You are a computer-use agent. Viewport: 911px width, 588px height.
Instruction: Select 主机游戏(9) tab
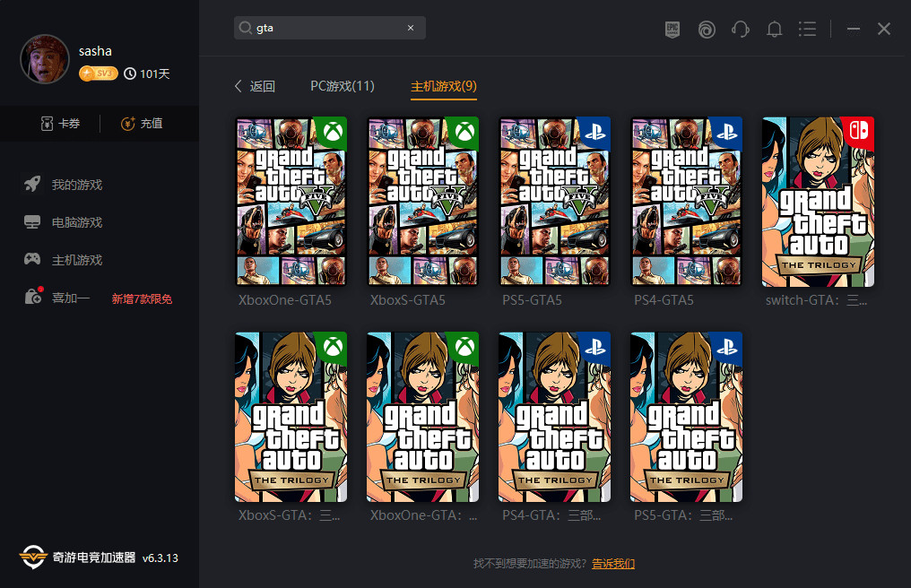tap(444, 86)
